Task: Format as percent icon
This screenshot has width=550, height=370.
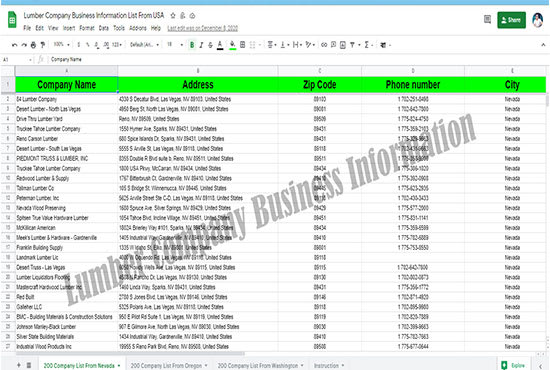Action: [x=87, y=45]
